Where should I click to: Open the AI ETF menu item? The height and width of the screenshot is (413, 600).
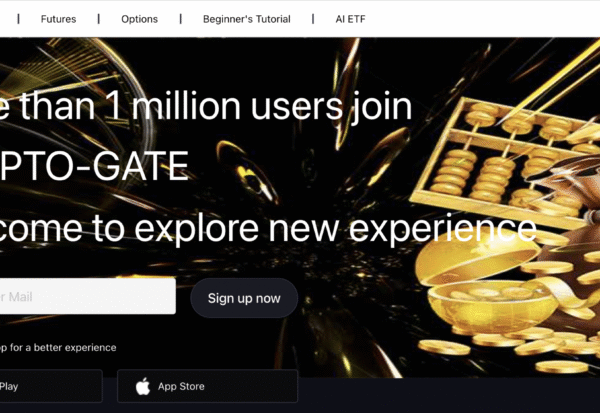point(350,19)
